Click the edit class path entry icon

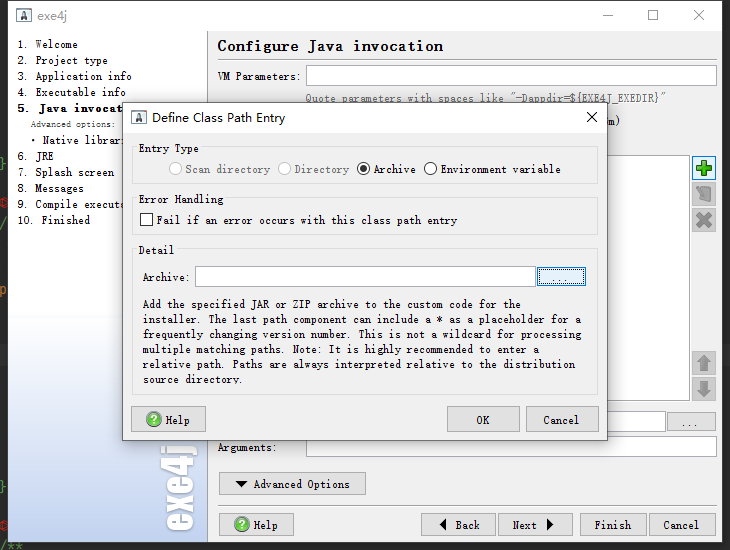[x=704, y=194]
